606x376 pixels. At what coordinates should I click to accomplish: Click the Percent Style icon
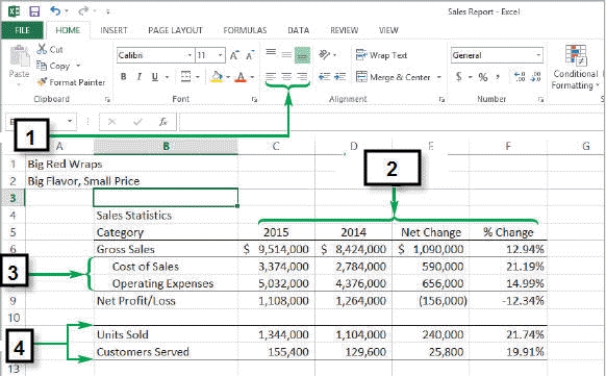pos(483,77)
